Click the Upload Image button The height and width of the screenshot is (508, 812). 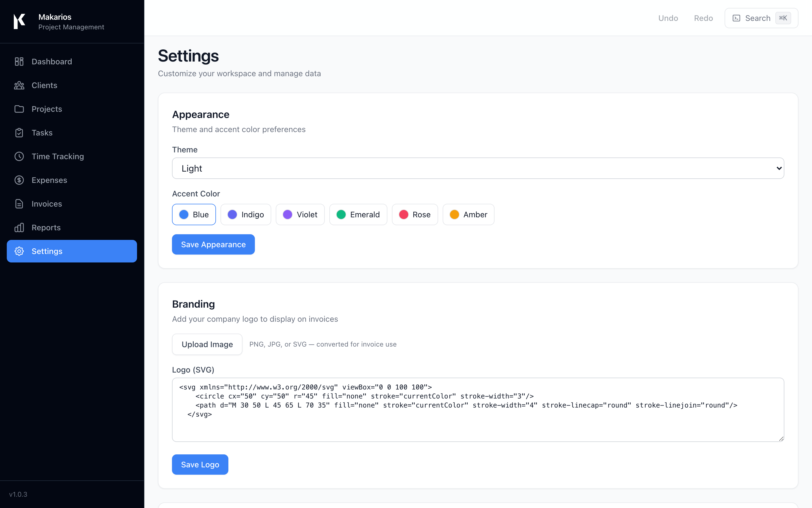point(207,344)
